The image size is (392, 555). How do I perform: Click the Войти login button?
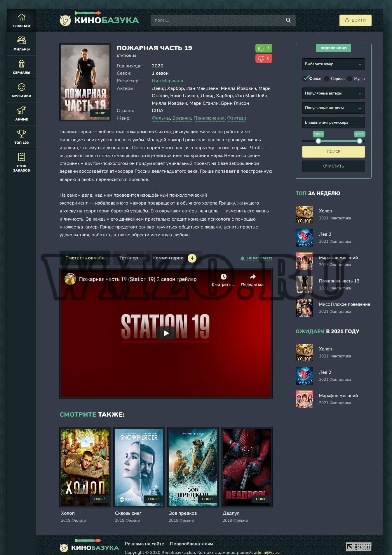355,20
